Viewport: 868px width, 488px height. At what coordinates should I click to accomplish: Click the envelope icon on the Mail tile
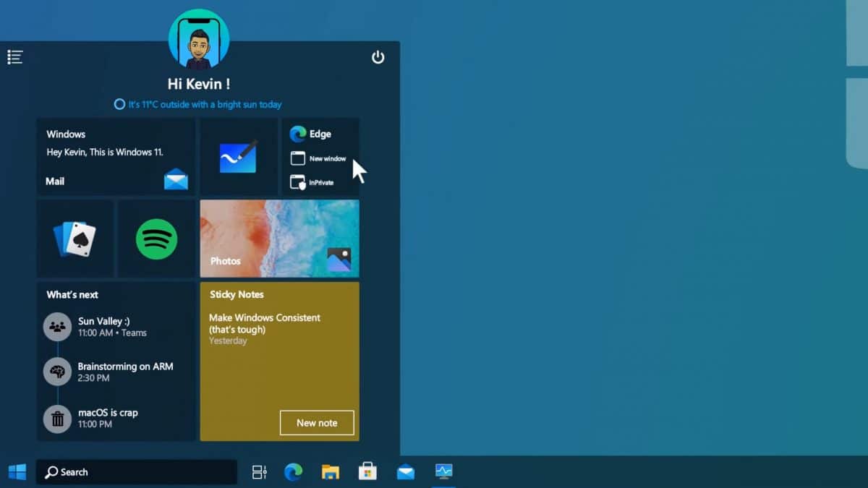pos(176,181)
